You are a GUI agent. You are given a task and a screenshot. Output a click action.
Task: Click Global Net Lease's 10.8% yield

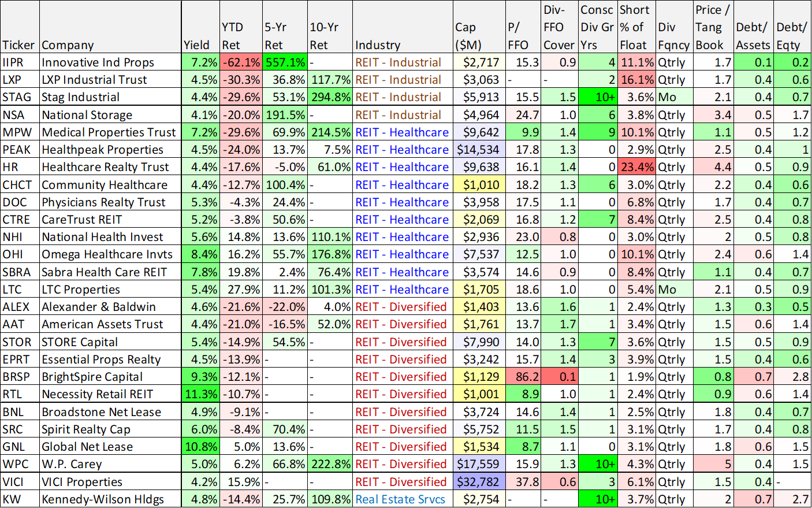point(200,447)
